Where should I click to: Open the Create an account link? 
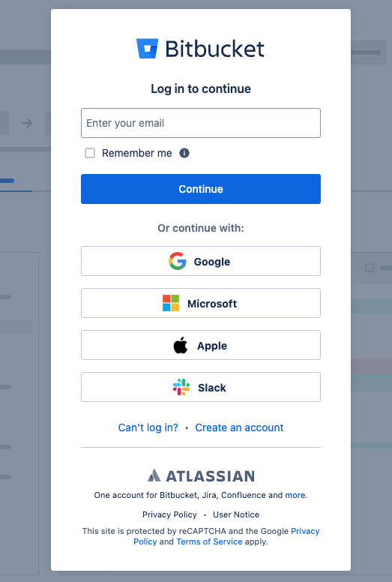[239, 427]
